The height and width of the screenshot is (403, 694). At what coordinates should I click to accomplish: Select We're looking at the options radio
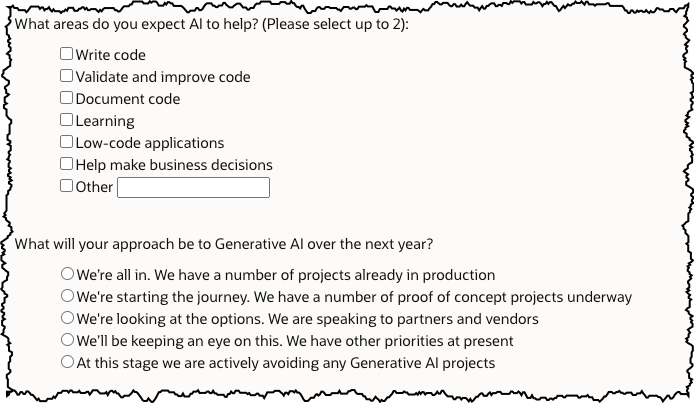point(67,318)
